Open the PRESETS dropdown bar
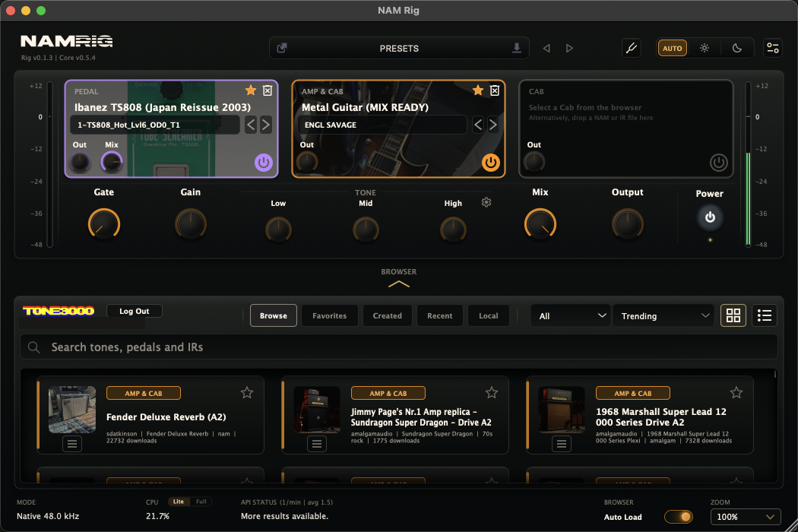 [x=399, y=49]
